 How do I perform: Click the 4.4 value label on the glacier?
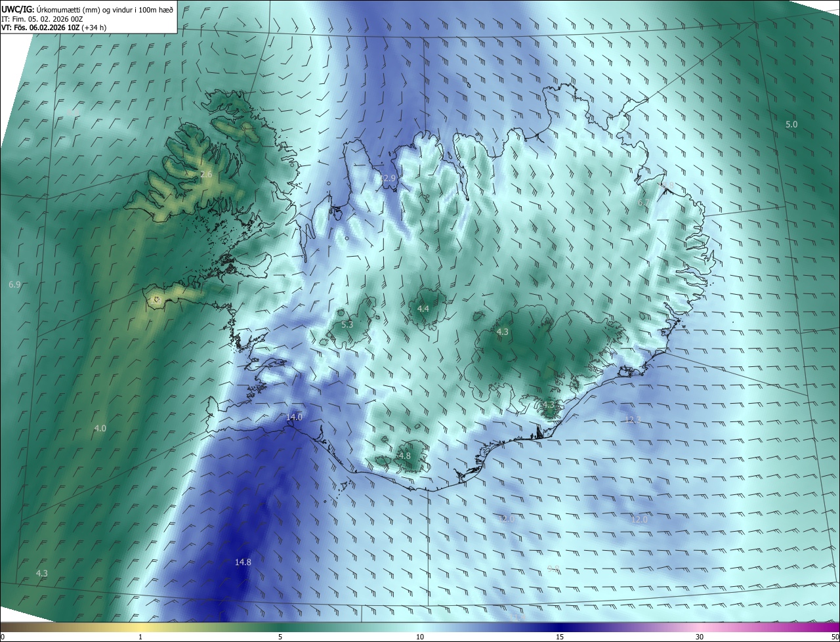point(423,309)
